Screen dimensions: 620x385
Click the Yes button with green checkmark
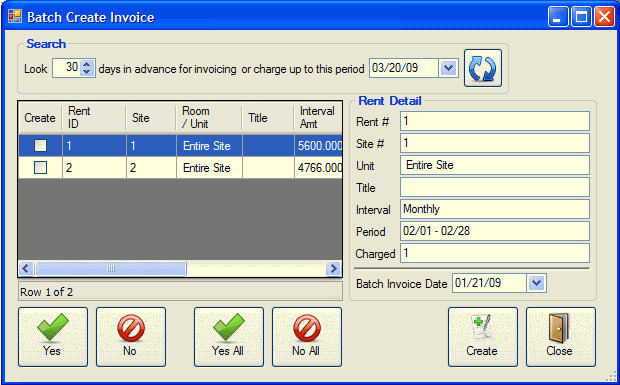53,337
